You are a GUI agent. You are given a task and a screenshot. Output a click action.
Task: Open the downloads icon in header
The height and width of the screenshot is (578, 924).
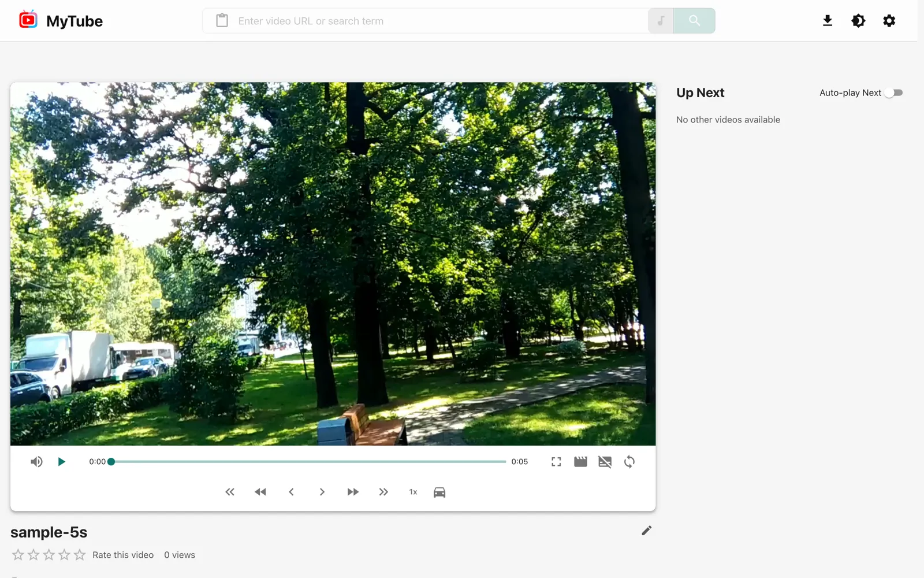click(828, 21)
